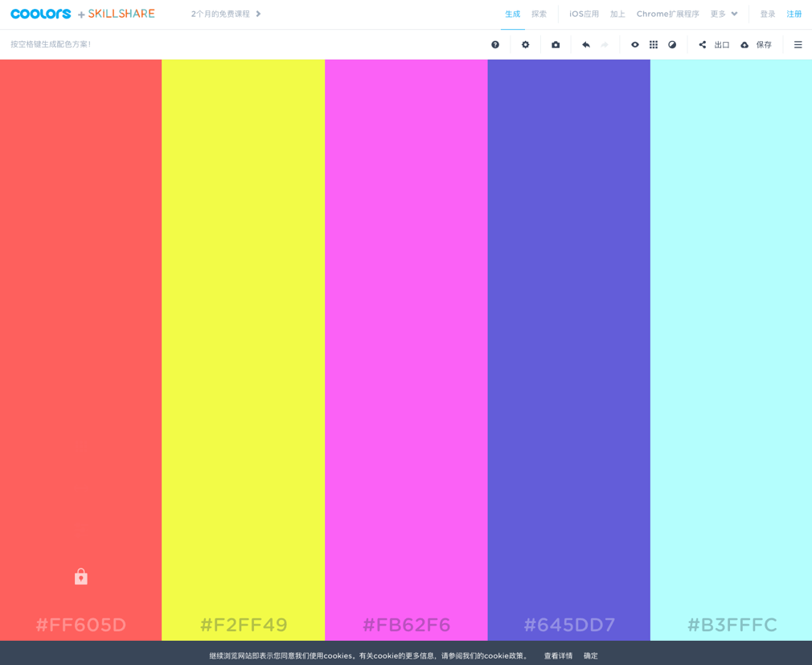This screenshot has width=812, height=665.
Task: Switch to the 探索 tab
Action: click(539, 14)
